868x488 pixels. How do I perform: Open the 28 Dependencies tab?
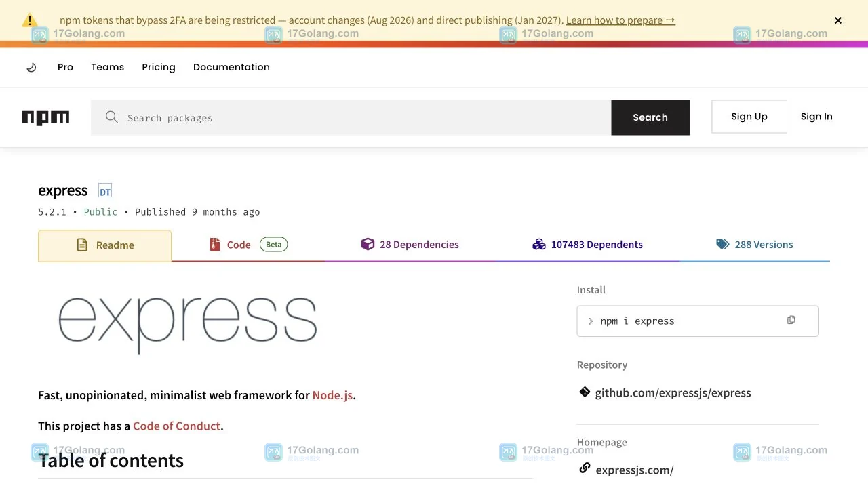pos(410,245)
